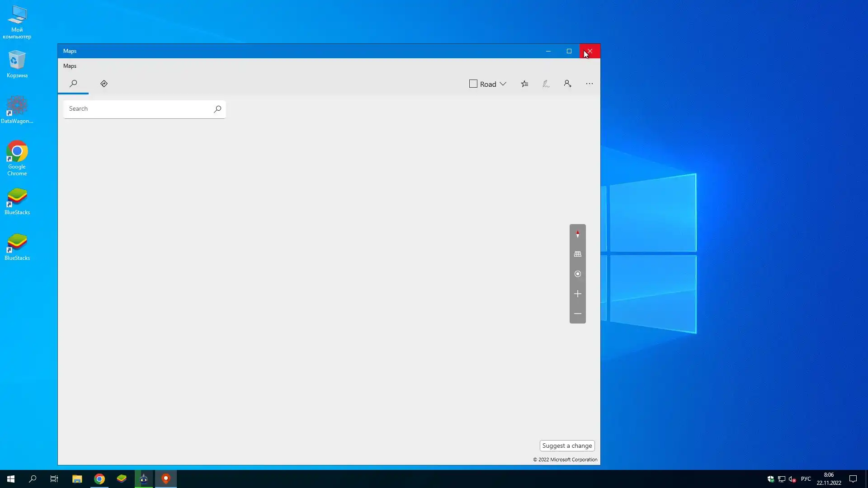Click the Maps icon in taskbar
868x488 pixels.
166,479
